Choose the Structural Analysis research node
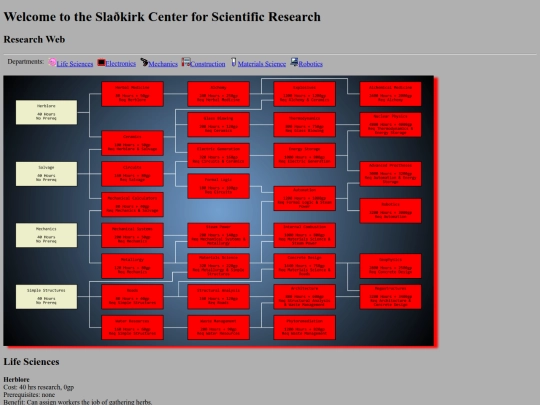 coord(219,297)
